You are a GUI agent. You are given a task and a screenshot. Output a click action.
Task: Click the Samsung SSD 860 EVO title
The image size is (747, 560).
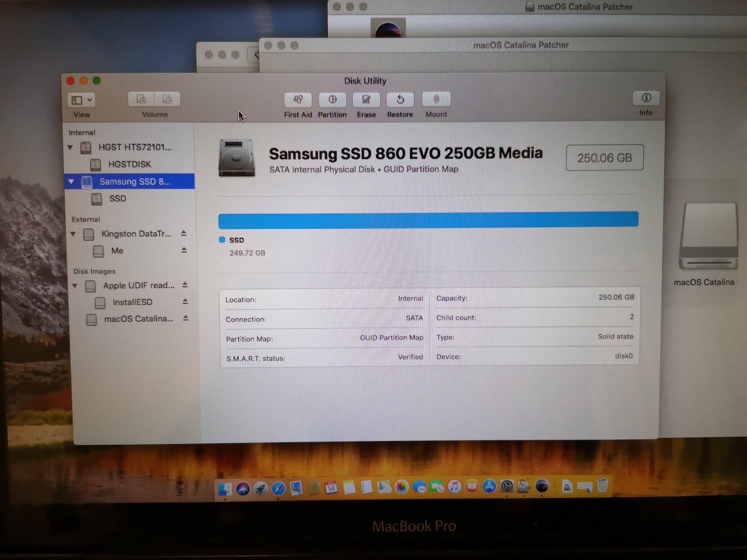[x=406, y=153]
